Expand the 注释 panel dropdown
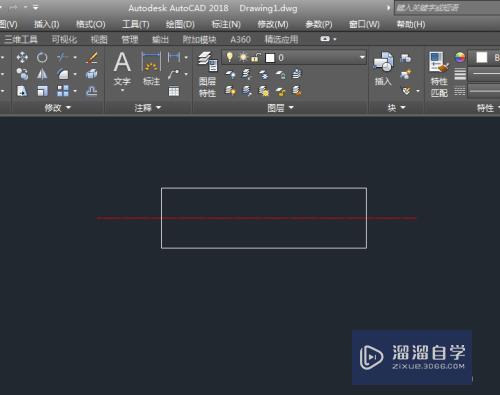This screenshot has width=500, height=395. pyautogui.click(x=148, y=107)
